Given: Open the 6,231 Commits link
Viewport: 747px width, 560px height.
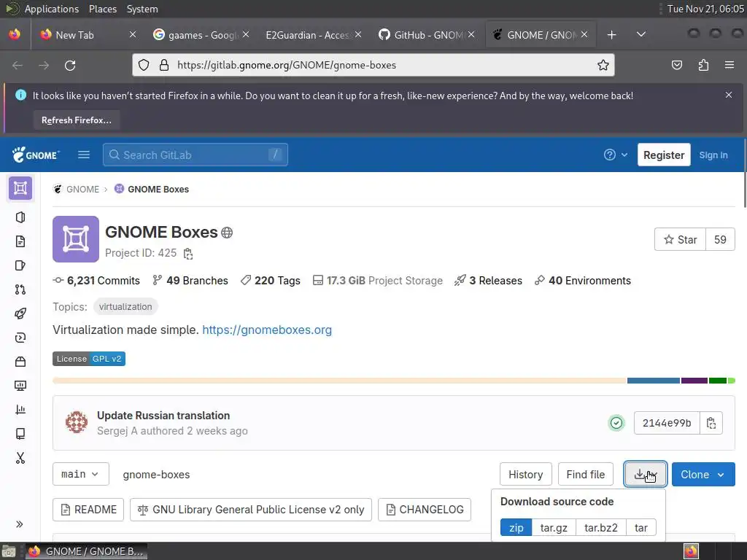Looking at the screenshot, I should [96, 281].
